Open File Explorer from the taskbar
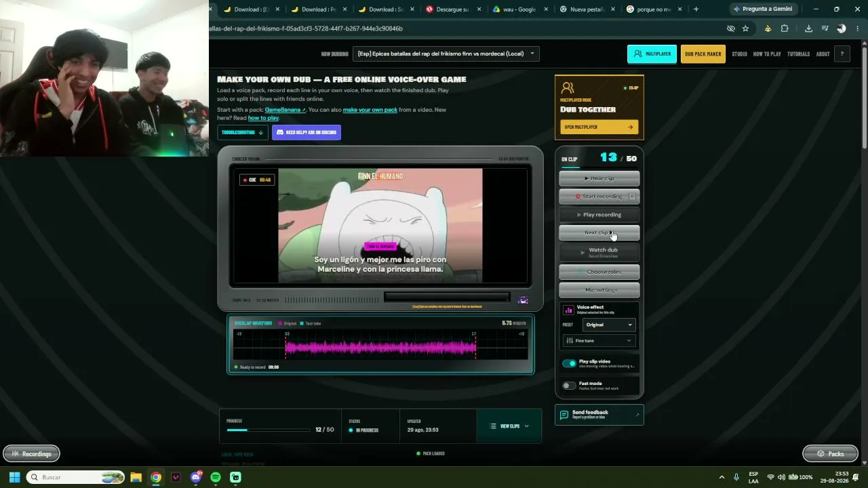The width and height of the screenshot is (868, 488). click(136, 477)
